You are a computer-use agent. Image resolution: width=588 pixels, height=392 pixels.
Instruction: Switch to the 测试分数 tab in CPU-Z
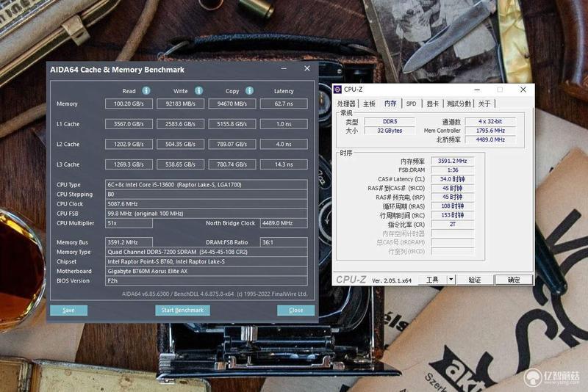[x=459, y=104]
